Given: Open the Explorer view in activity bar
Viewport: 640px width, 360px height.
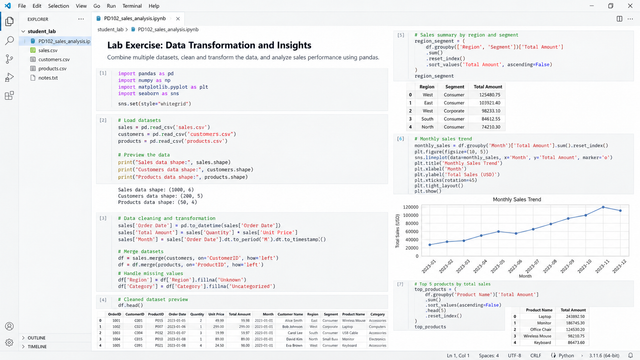Looking at the screenshot, I should (9, 21).
